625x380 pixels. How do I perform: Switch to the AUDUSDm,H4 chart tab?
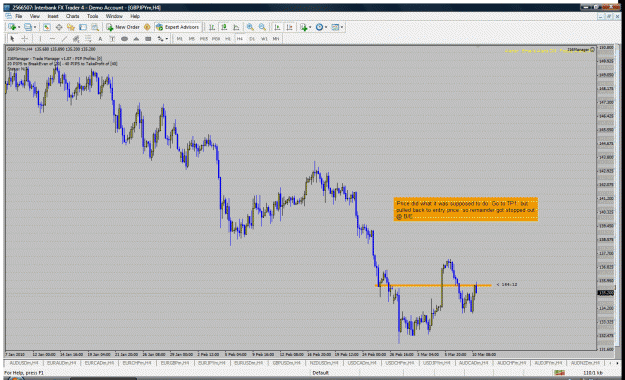24,363
